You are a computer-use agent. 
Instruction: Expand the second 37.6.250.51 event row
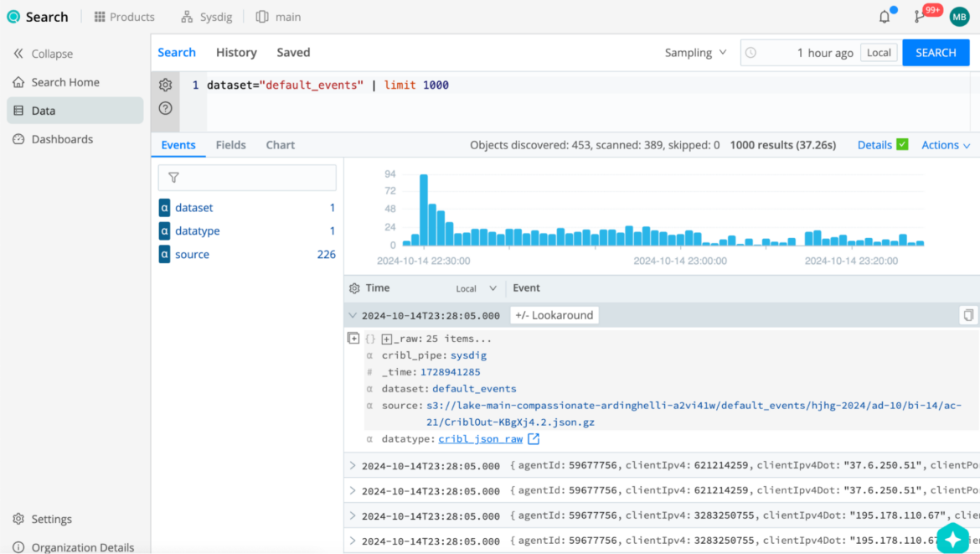coord(353,491)
